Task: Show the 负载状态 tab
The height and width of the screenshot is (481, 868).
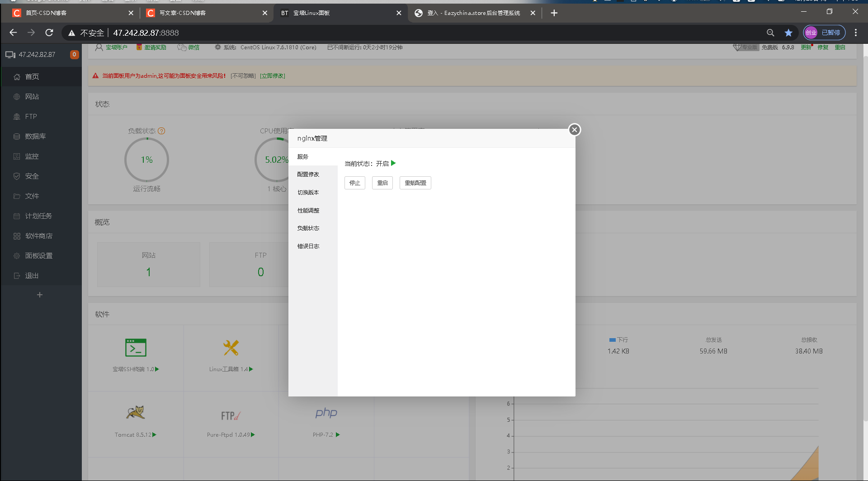Action: tap(313, 228)
